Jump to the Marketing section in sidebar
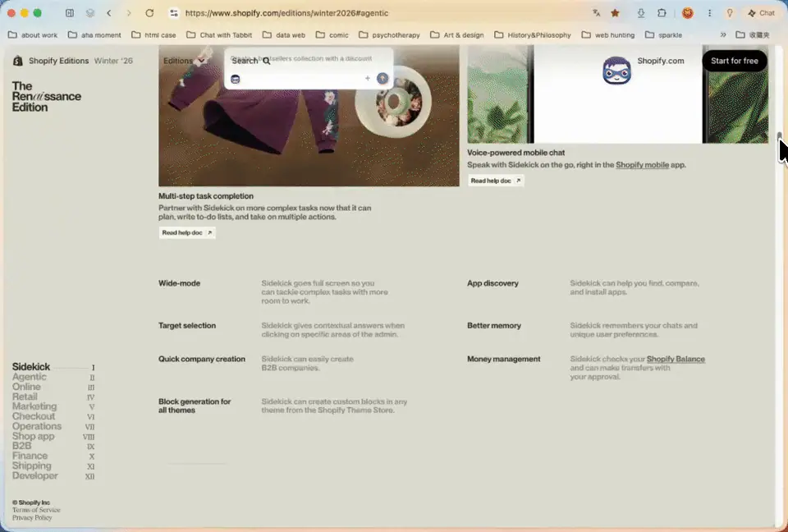This screenshot has width=788, height=532. pyautogui.click(x=34, y=406)
